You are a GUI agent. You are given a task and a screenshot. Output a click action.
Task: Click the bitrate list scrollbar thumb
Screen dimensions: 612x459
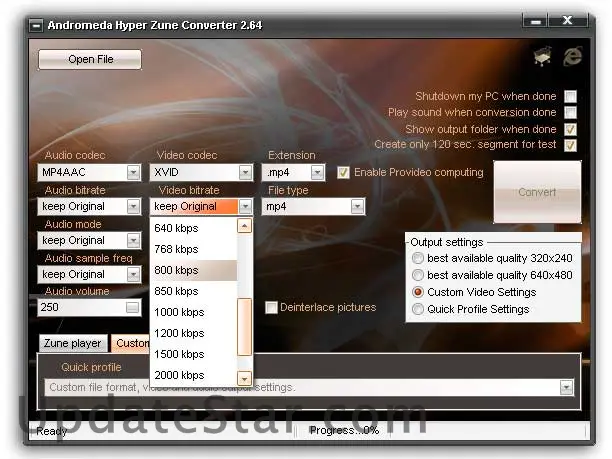pos(245,327)
